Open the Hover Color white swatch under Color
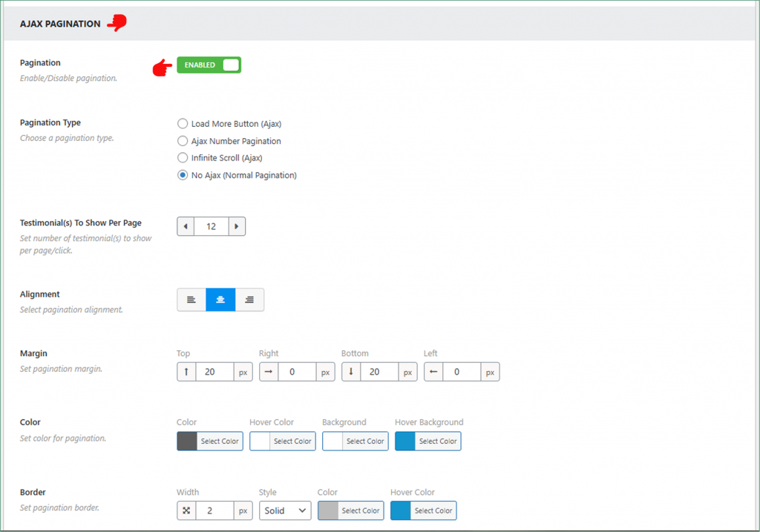The width and height of the screenshot is (760, 532). pyautogui.click(x=260, y=441)
